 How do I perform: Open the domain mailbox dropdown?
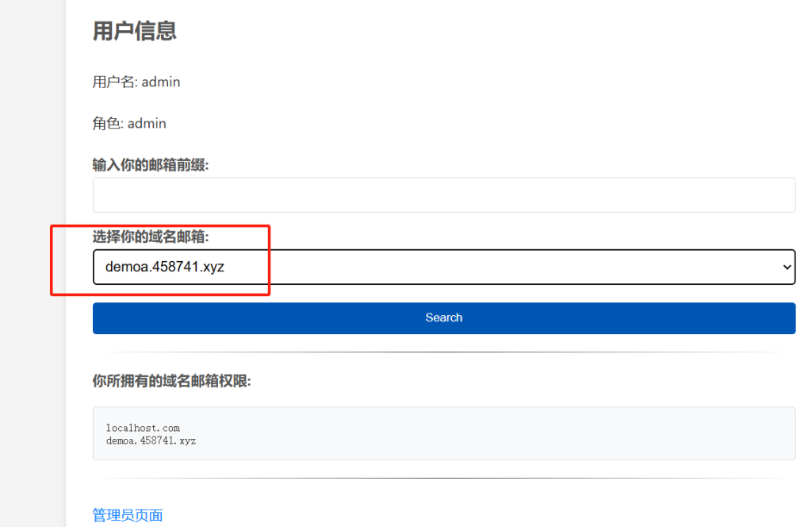click(443, 267)
